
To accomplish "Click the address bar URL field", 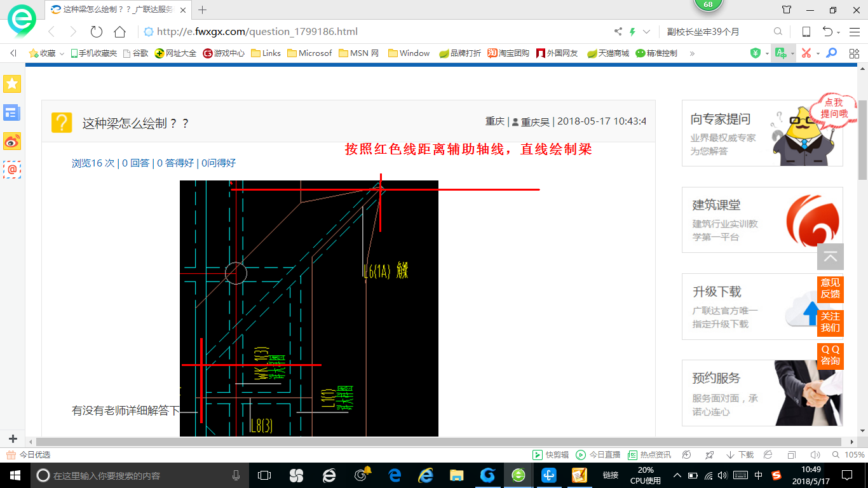I will [x=375, y=32].
